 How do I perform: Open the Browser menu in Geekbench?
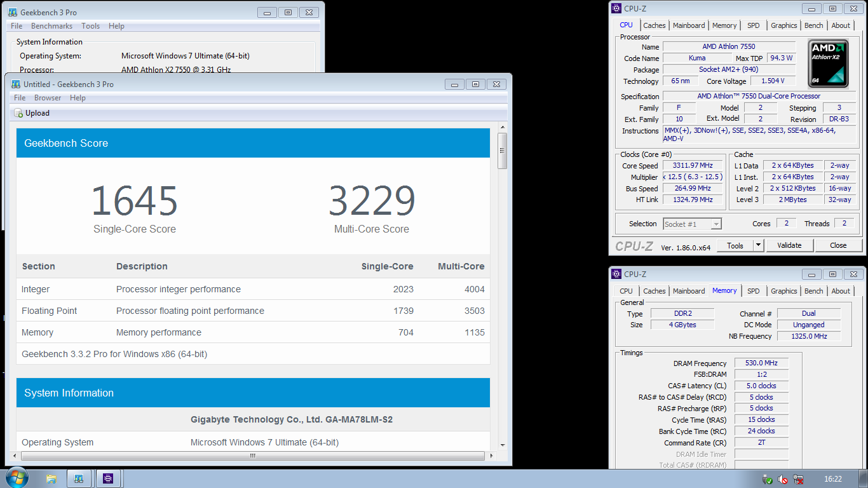pos(48,98)
